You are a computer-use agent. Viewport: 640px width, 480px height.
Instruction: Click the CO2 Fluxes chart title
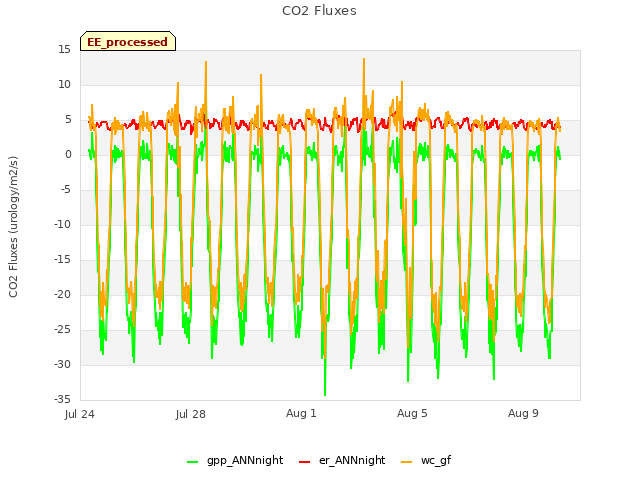[x=319, y=11]
